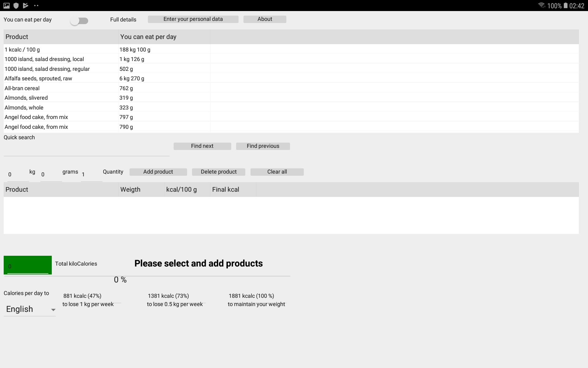Open the image notification icon in status bar
This screenshot has width=588, height=368.
[6, 6]
